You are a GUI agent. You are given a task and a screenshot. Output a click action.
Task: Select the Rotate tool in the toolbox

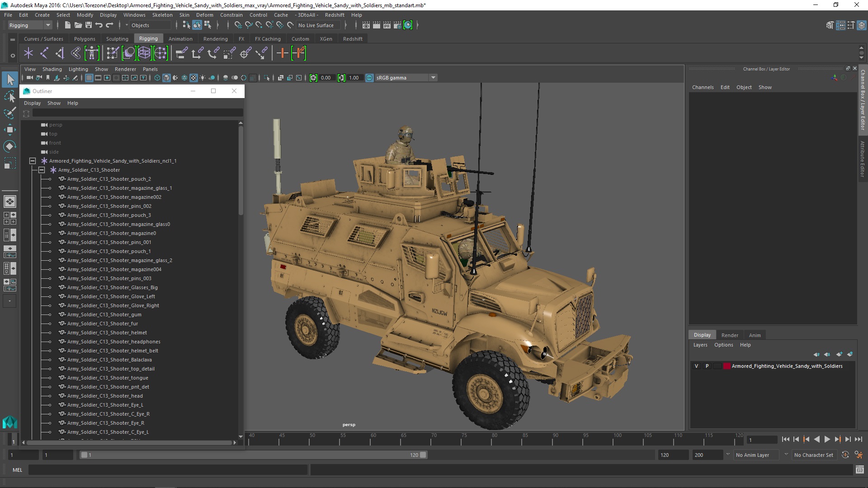click(x=9, y=146)
